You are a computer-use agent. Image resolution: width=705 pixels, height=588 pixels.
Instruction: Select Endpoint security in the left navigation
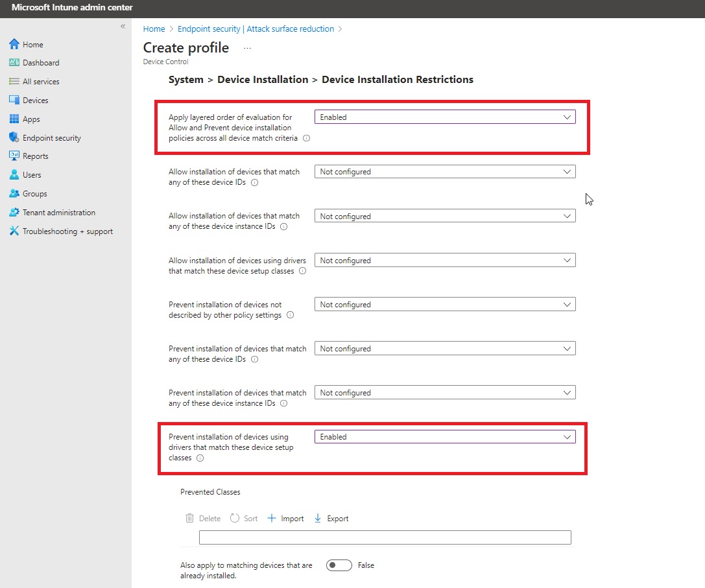[52, 138]
